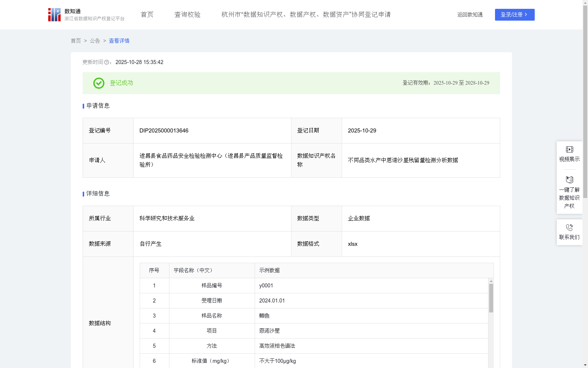Click the 数据结构 row label

pos(100,323)
